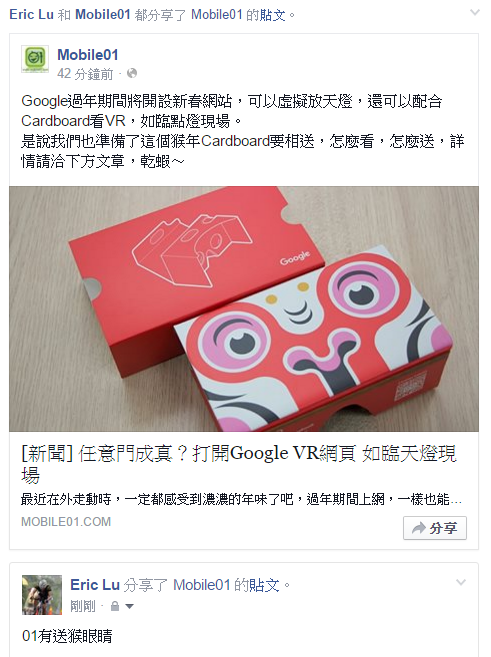Click Eric Lu's name in the lower post
Viewport: 491px width, 657px height.
(95, 585)
